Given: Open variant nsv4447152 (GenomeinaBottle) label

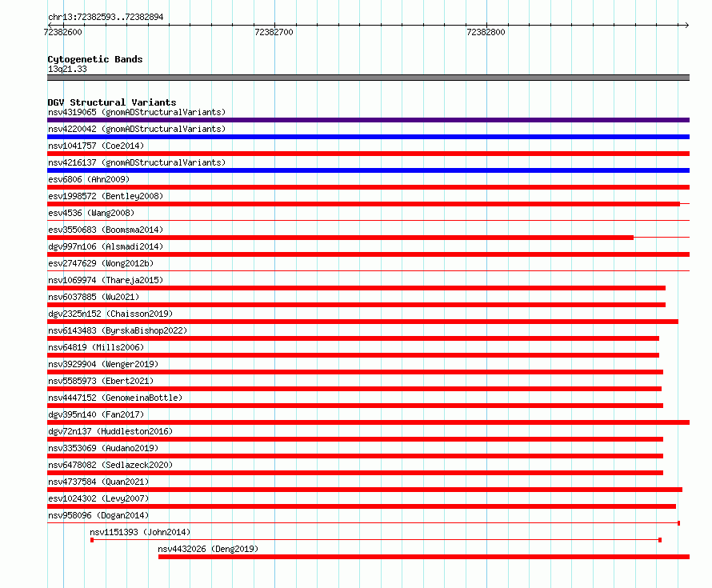Looking at the screenshot, I should click(115, 398).
